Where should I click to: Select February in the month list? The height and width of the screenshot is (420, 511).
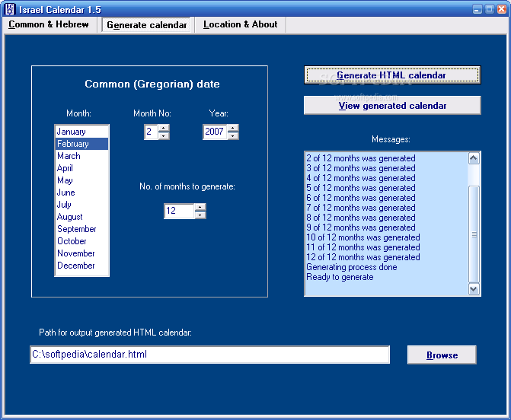81,144
